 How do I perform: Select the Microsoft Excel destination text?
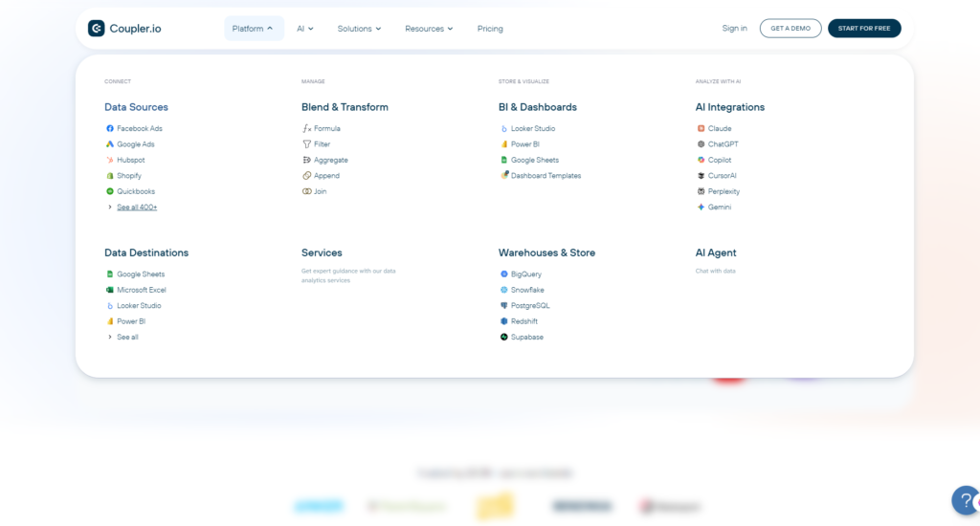point(142,290)
